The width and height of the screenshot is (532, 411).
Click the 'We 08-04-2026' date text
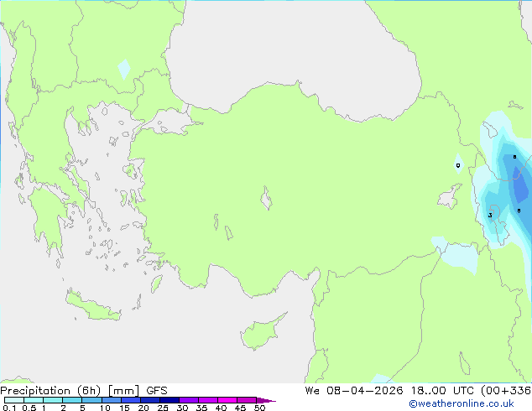click(354, 391)
